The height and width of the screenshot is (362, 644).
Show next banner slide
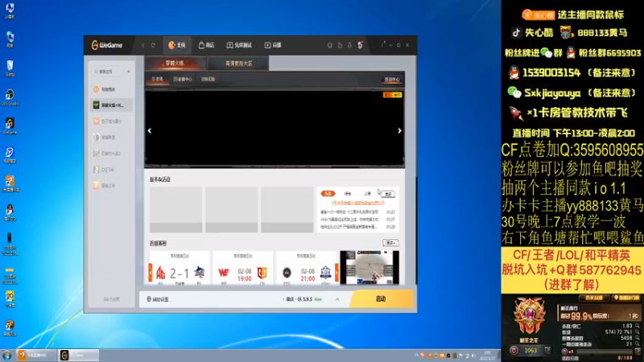click(x=399, y=131)
